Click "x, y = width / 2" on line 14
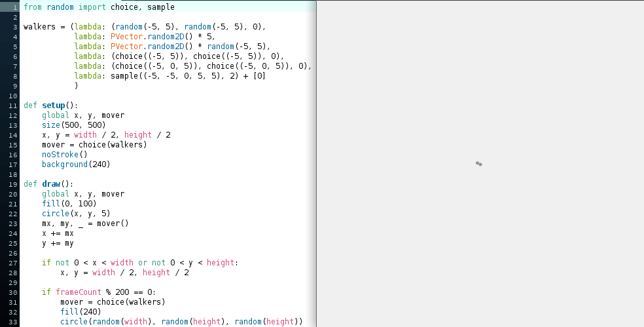 point(79,135)
